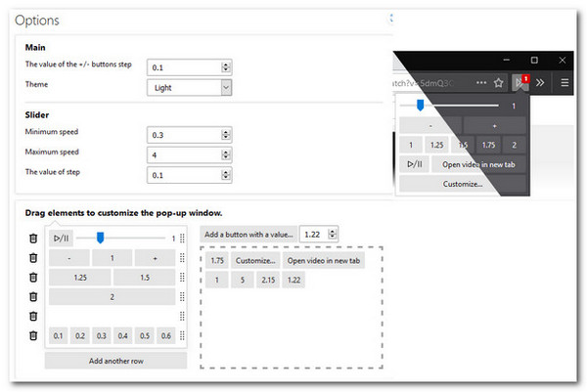Viewport: 587px width, 392px height.
Task: Click the 1.22 button in dashed area
Action: [293, 280]
